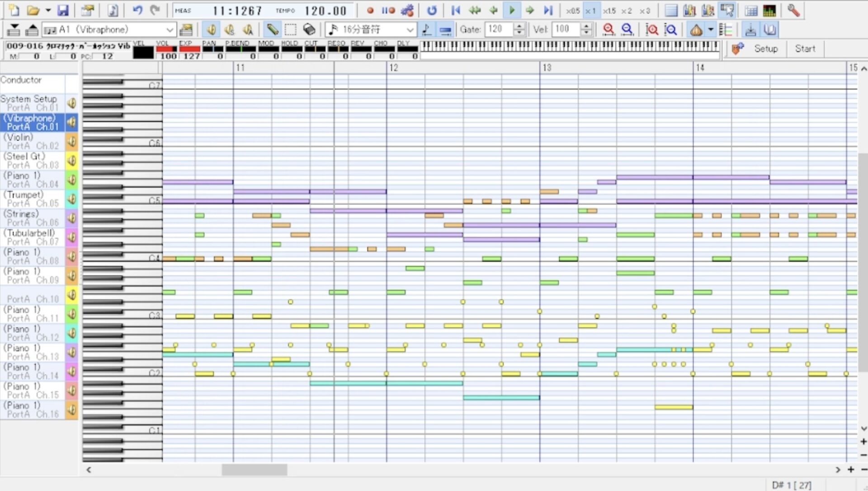
Task: Set playback speed to x2
Action: (x=626, y=10)
